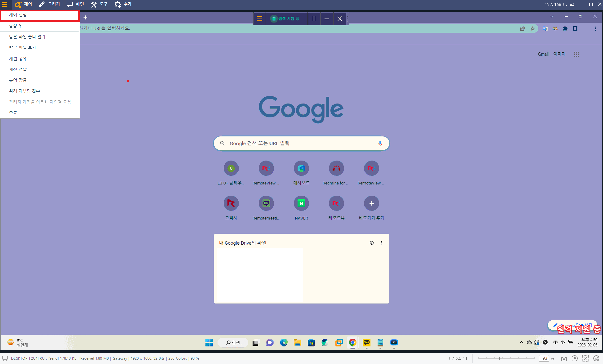This screenshot has height=364, width=603.
Task: Click the fit-to-screen icon in status bar
Action: click(585, 359)
